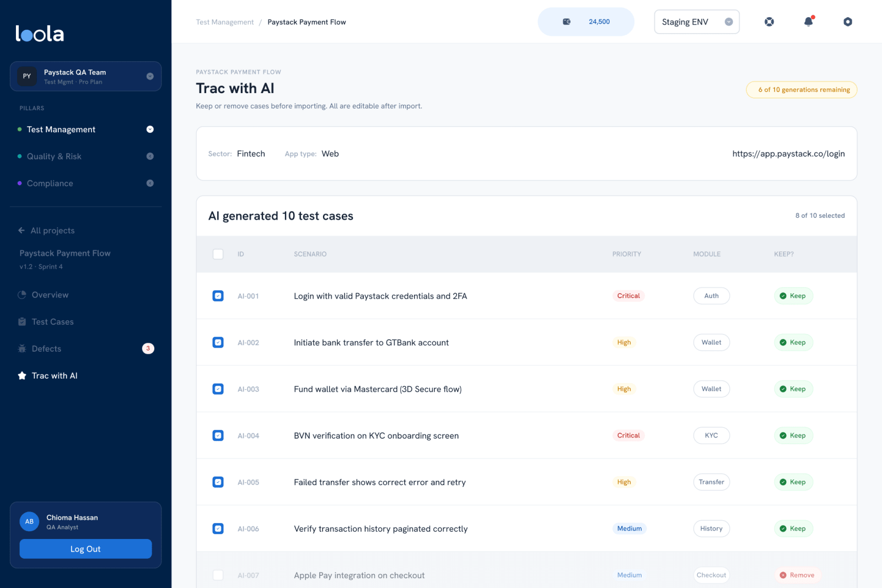Viewport: 882px width, 588px height.
Task: Uncheck the AI-004 row checkbox
Action: [218, 435]
